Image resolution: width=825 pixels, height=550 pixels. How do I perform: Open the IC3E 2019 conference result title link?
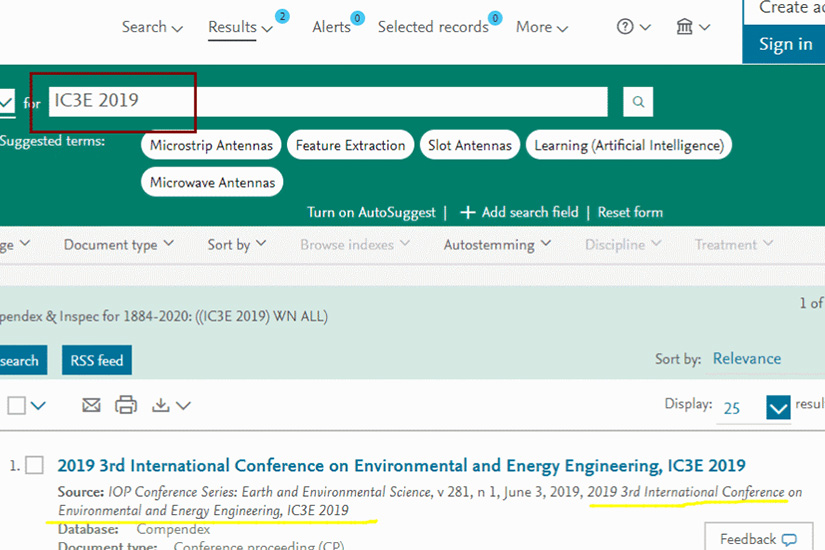point(401,466)
